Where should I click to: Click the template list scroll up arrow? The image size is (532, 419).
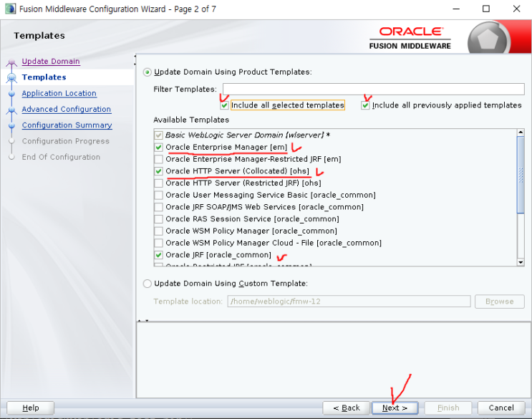click(521, 133)
